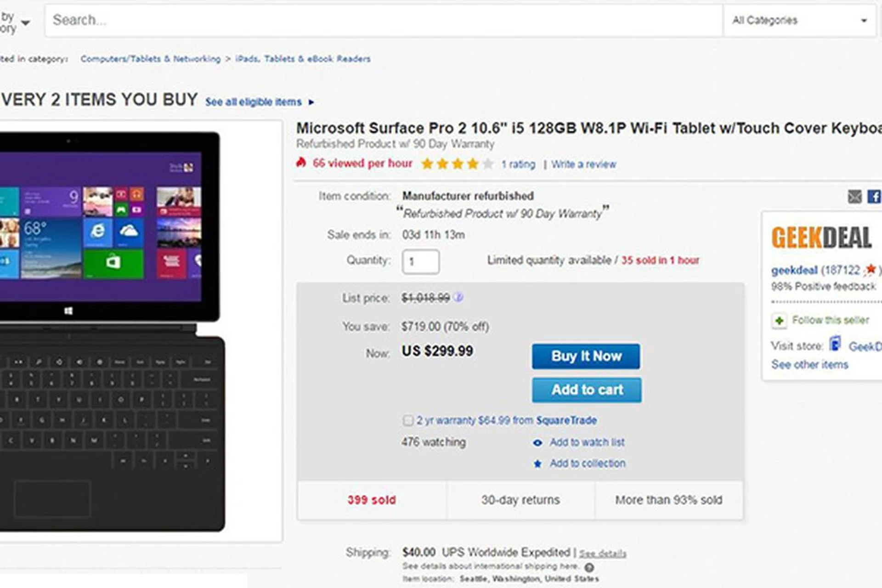The image size is (882, 588).
Task: Click the email share envelope icon
Action: coord(854,197)
